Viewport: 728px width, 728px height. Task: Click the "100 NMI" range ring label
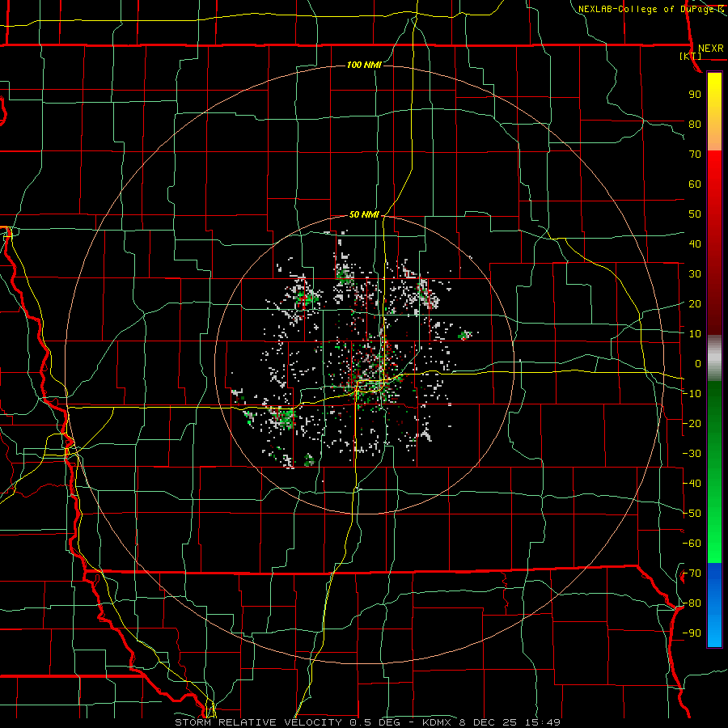364,65
